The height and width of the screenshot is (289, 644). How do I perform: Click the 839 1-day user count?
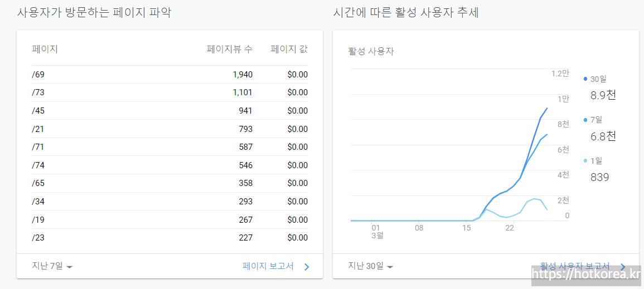[599, 178]
